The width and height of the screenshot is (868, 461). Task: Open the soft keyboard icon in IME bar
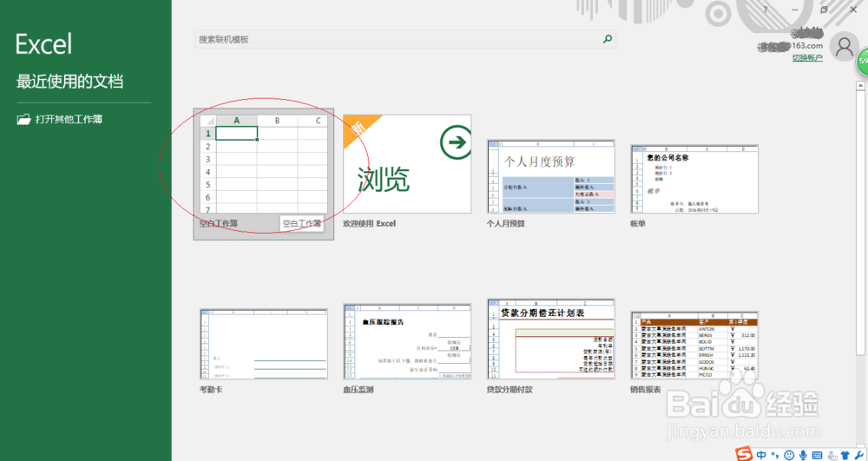click(817, 456)
